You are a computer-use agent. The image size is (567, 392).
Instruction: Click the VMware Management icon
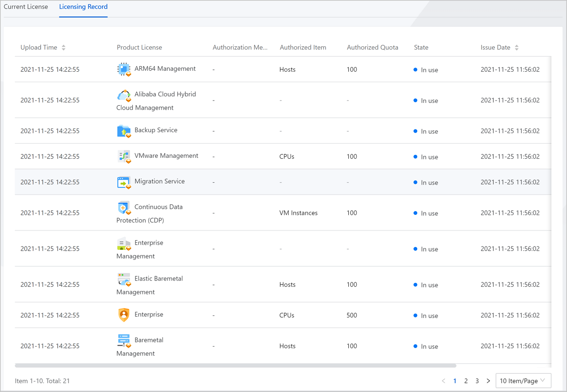(x=124, y=156)
